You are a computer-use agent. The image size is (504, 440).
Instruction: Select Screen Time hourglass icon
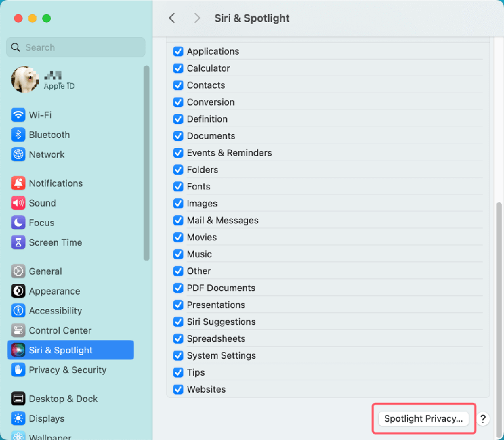tap(18, 242)
